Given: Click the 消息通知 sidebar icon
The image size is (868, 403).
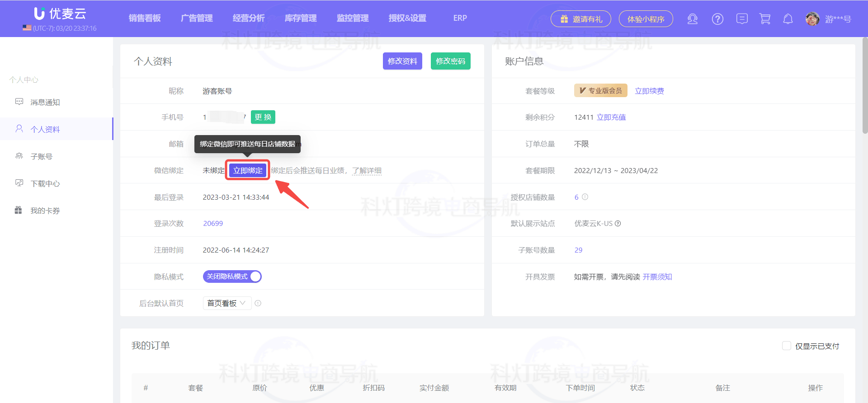Looking at the screenshot, I should click(x=19, y=102).
